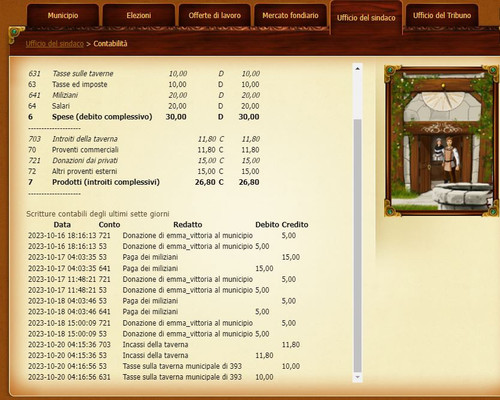The image size is (500, 400).
Task: Click the Credito column header
Action: click(295, 225)
